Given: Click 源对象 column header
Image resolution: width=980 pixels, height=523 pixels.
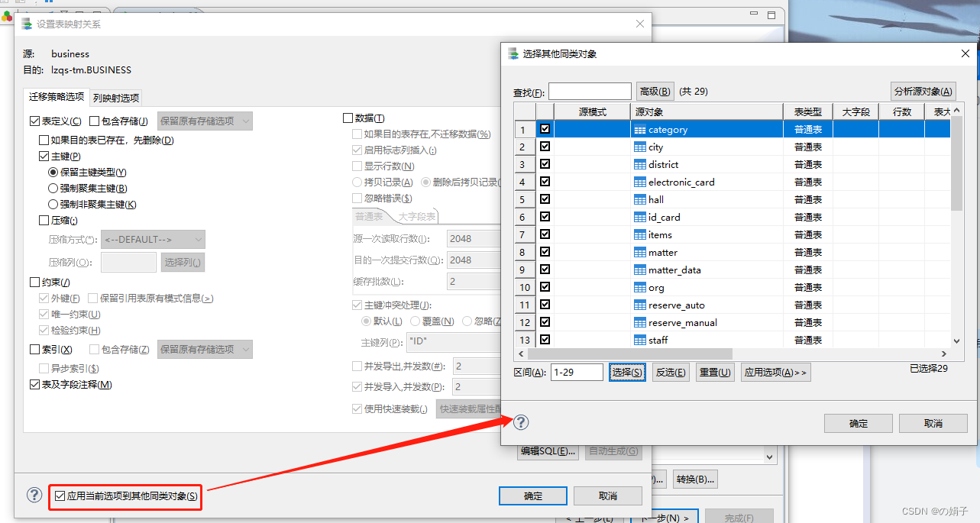Looking at the screenshot, I should (707, 111).
